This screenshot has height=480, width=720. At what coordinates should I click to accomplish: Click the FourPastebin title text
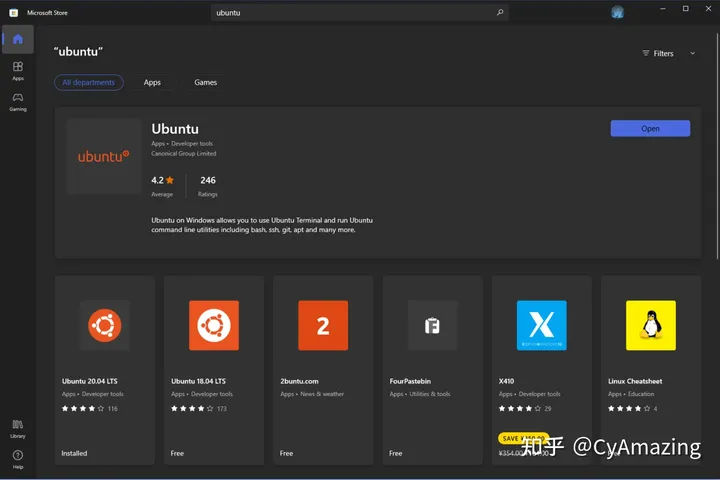tap(410, 381)
